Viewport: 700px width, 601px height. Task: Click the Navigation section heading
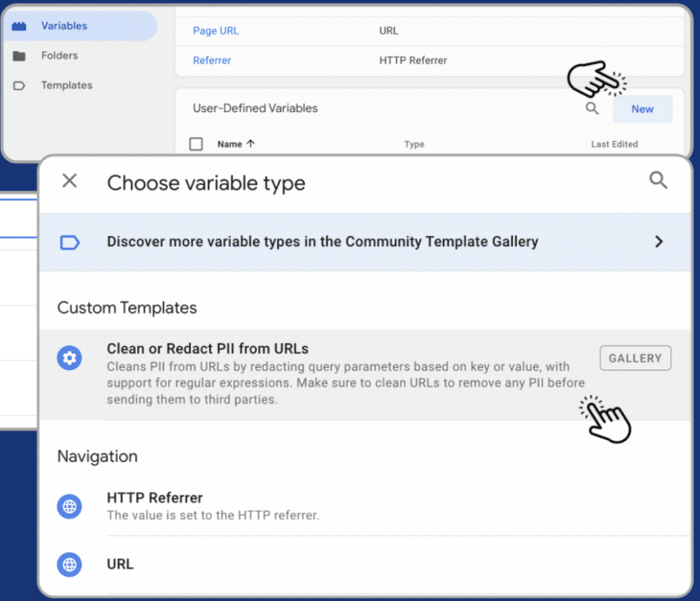coord(97,456)
